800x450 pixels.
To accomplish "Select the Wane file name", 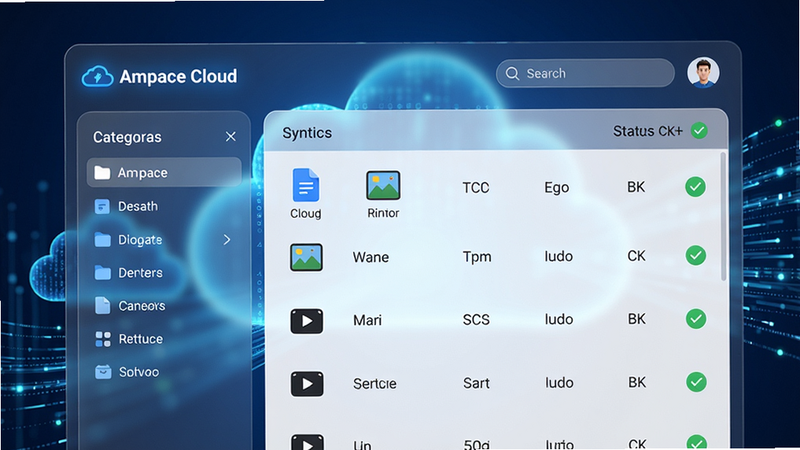I will coord(371,257).
